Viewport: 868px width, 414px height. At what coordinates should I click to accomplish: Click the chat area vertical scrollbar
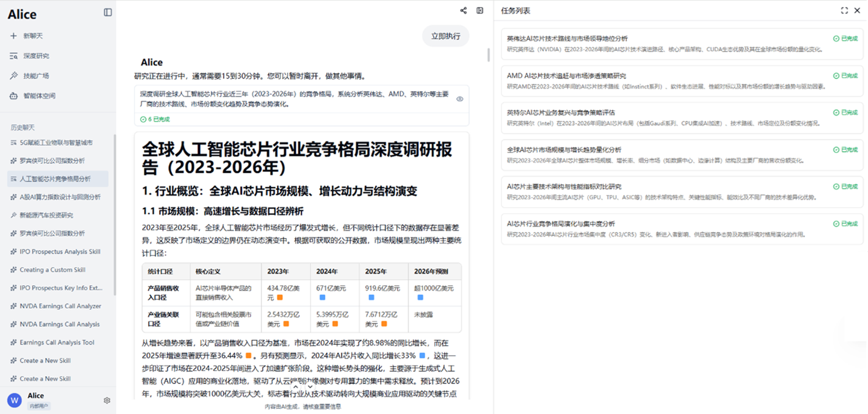point(488,55)
